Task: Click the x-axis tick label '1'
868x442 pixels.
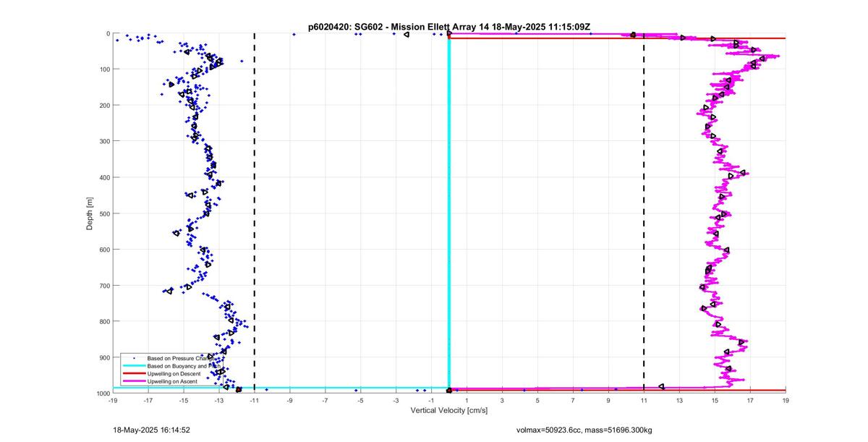Action: tap(467, 399)
